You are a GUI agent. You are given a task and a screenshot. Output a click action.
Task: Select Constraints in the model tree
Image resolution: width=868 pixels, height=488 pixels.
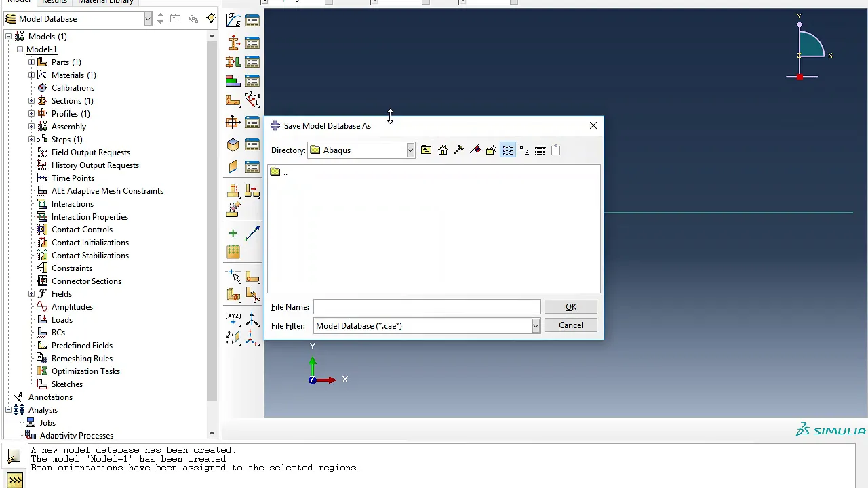(72, 268)
